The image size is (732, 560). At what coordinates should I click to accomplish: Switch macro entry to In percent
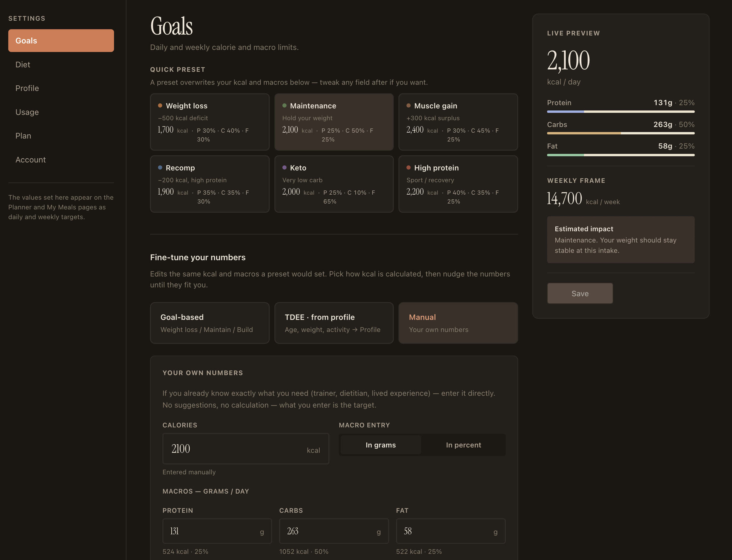click(x=463, y=445)
